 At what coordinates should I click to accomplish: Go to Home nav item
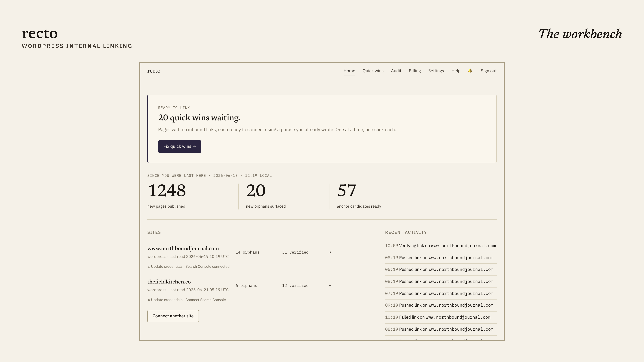[x=349, y=71]
